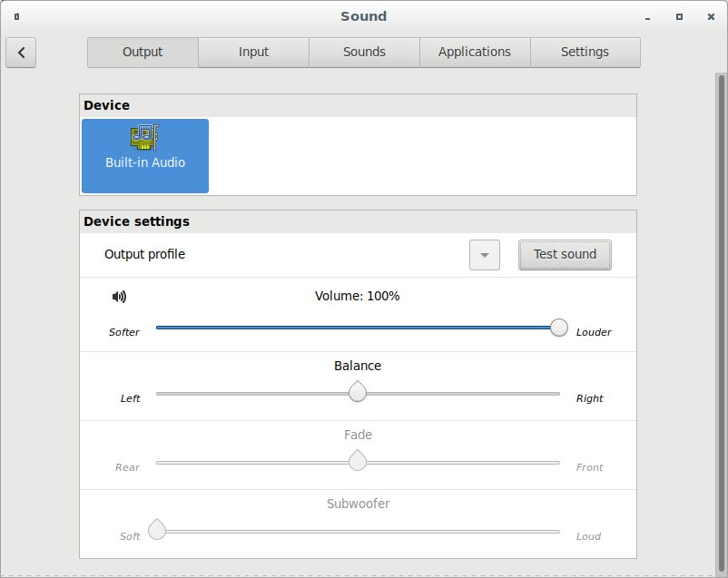
Task: Click the vertical scrollbar on the right
Action: (721, 323)
